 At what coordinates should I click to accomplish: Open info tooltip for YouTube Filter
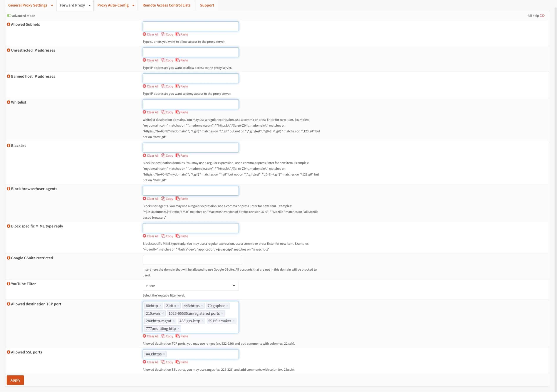point(8,284)
